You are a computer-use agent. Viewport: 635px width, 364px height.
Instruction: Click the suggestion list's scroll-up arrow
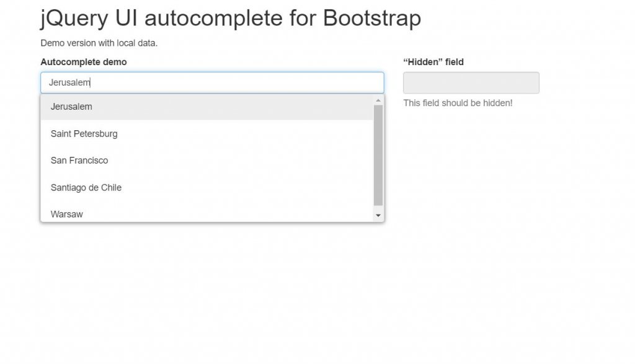click(x=379, y=100)
